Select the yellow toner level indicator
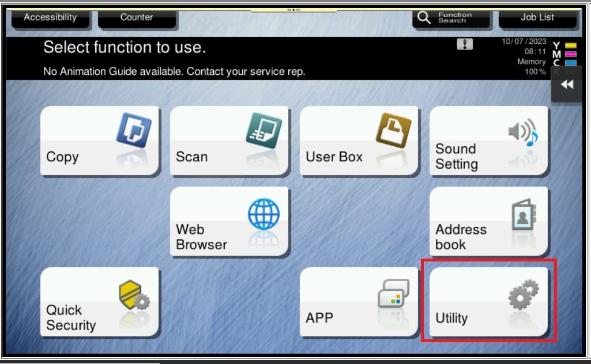This screenshot has height=364, width=591. tap(570, 45)
